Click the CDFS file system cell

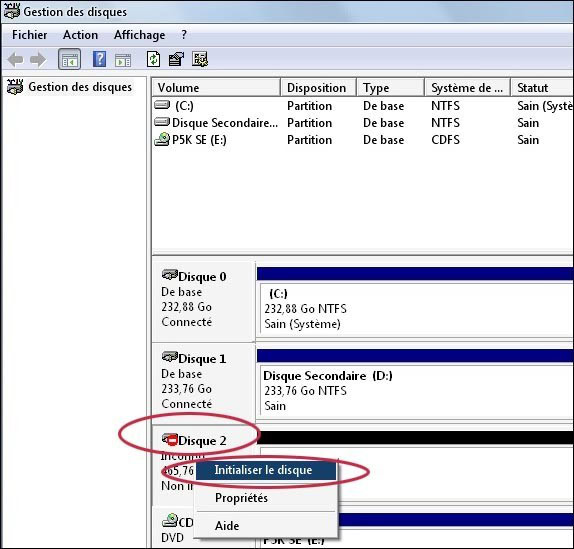(445, 140)
